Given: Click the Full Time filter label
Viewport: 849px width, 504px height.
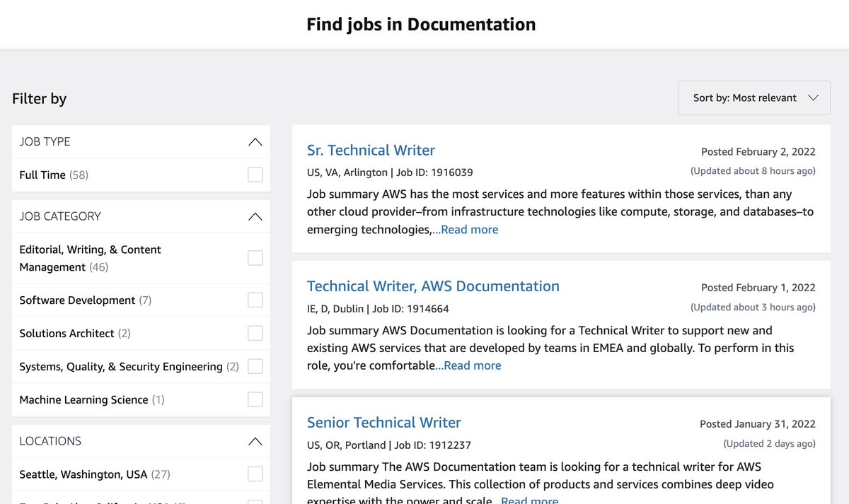Looking at the screenshot, I should pos(54,175).
